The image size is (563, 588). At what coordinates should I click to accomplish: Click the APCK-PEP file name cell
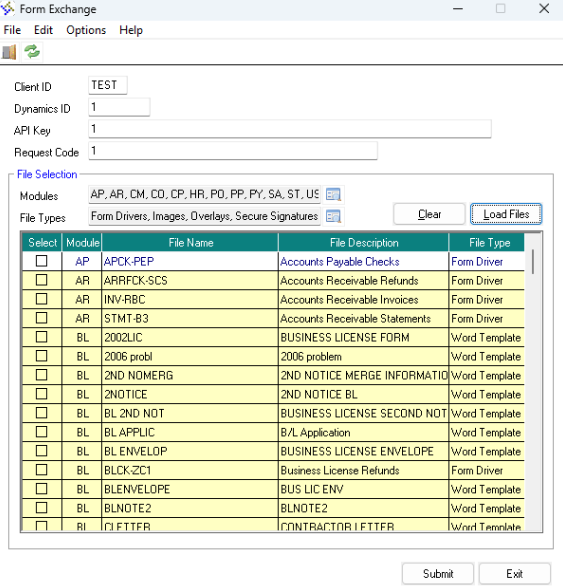pos(190,261)
